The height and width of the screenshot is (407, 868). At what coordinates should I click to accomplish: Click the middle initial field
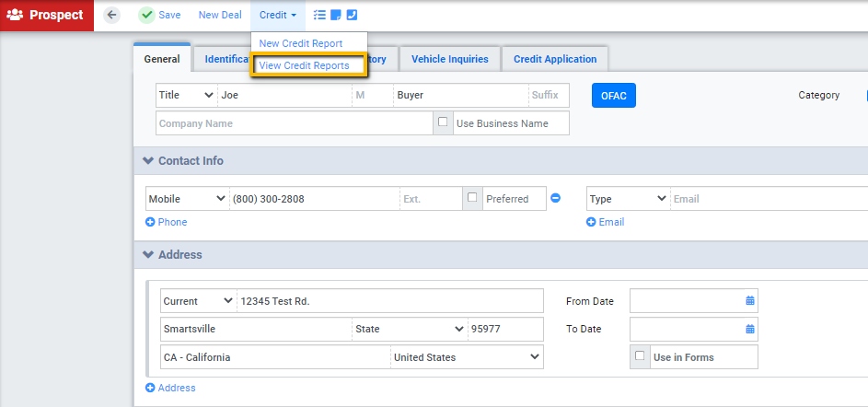(373, 95)
